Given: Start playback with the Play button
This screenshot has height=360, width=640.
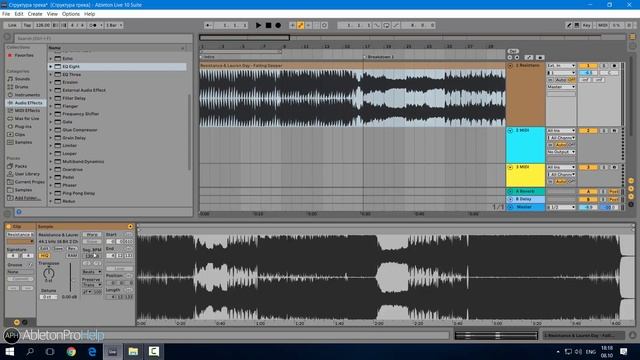Looking at the screenshot, I should tap(258, 25).
